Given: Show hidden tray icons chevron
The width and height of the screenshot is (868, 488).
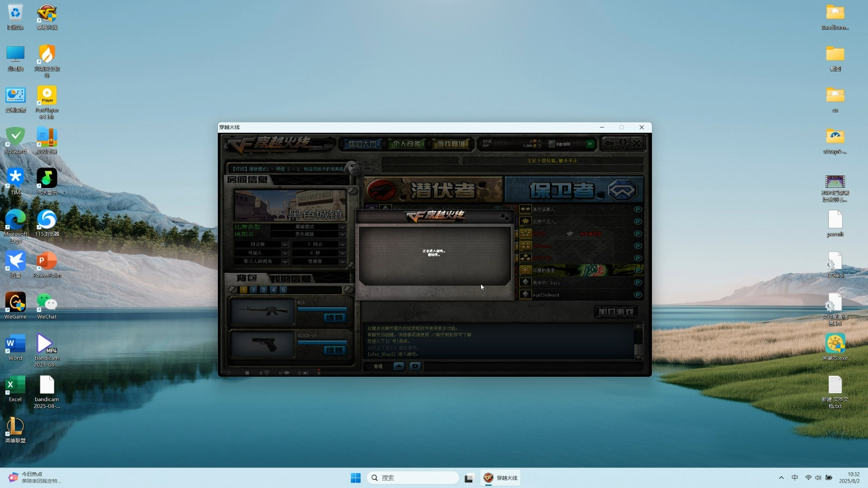Looking at the screenshot, I should pos(781,478).
